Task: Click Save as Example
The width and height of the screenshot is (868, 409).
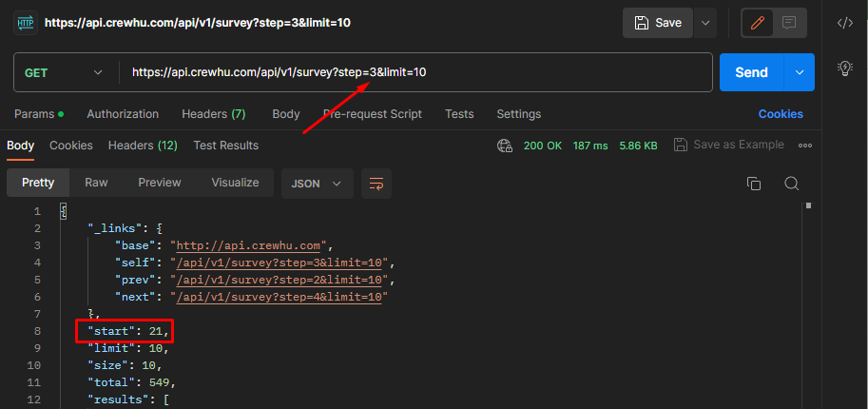Action: (728, 146)
